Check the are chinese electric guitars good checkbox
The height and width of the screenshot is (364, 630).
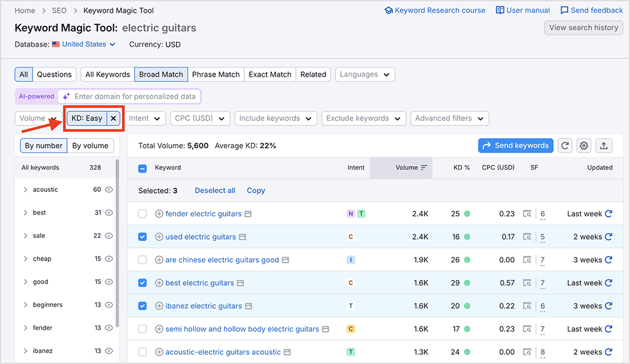142,260
